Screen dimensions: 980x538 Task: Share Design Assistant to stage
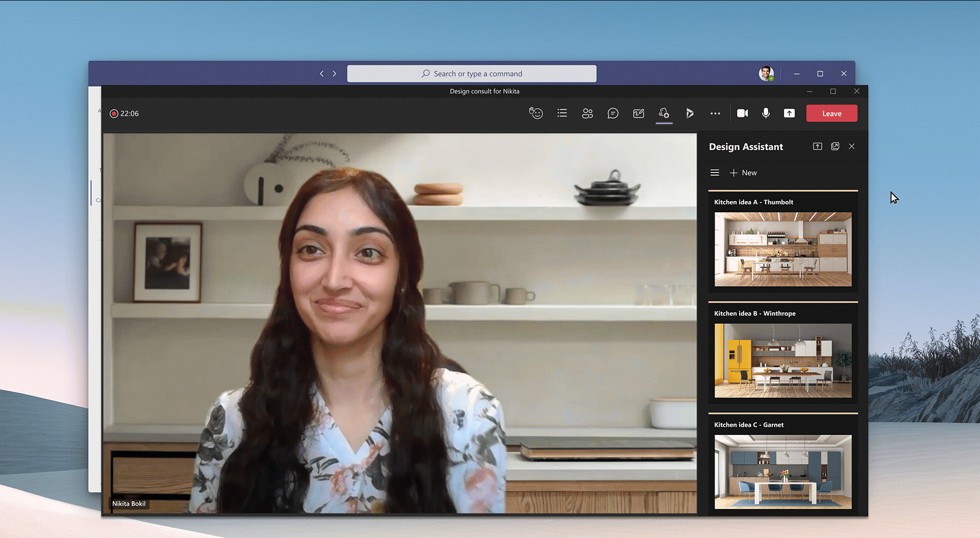click(817, 146)
